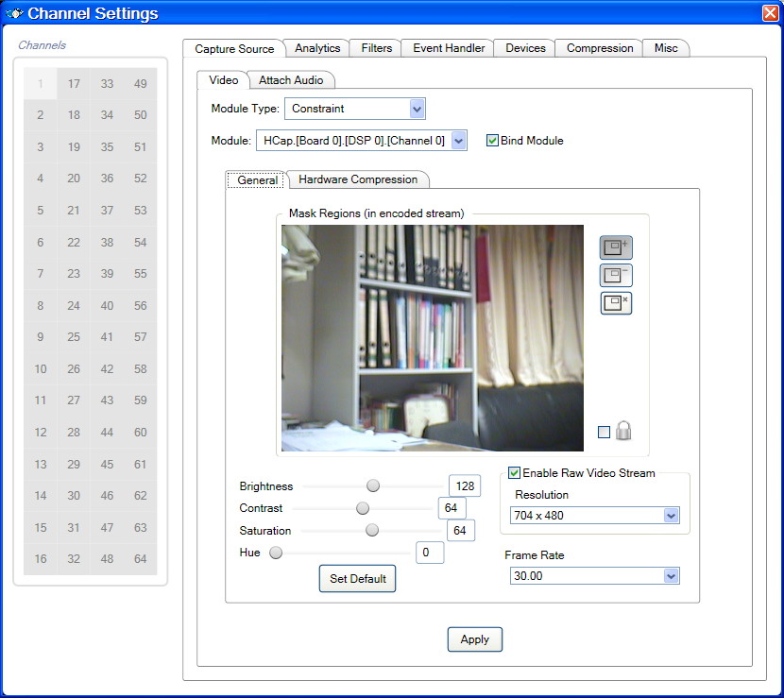Toggle the Bind Module checkbox

click(492, 141)
